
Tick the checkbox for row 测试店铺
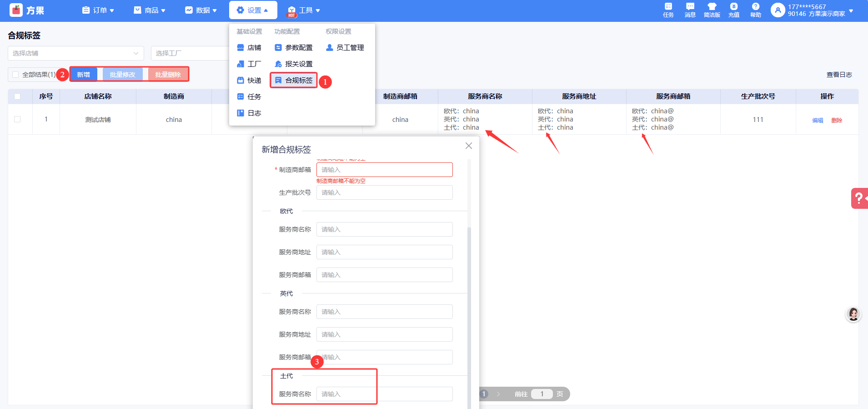point(17,119)
